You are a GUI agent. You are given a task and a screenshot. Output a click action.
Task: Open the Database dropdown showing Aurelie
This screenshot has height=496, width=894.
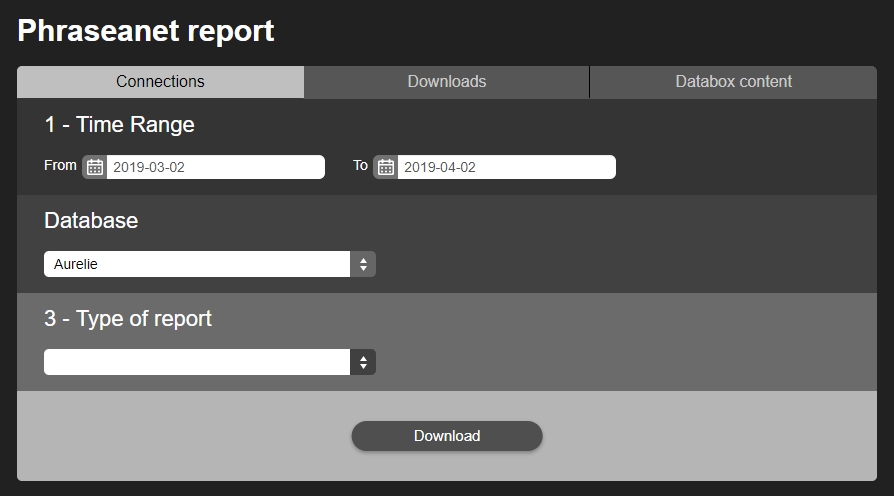[x=198, y=264]
